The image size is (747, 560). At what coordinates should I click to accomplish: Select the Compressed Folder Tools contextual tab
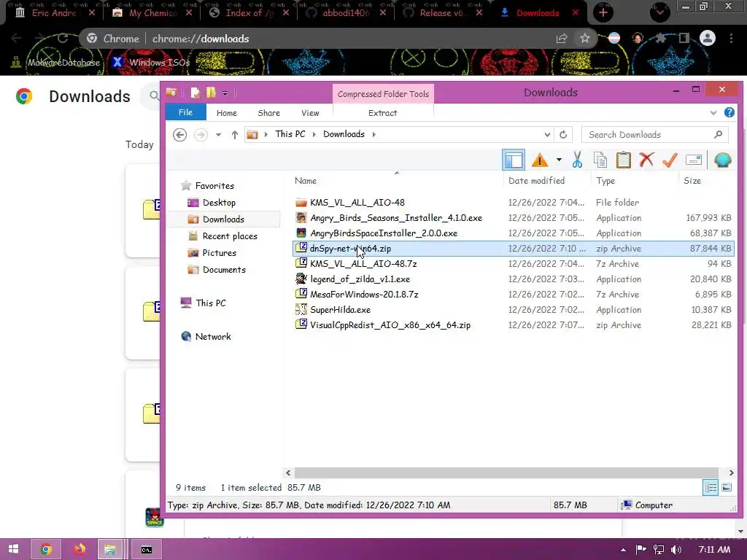coord(383,94)
